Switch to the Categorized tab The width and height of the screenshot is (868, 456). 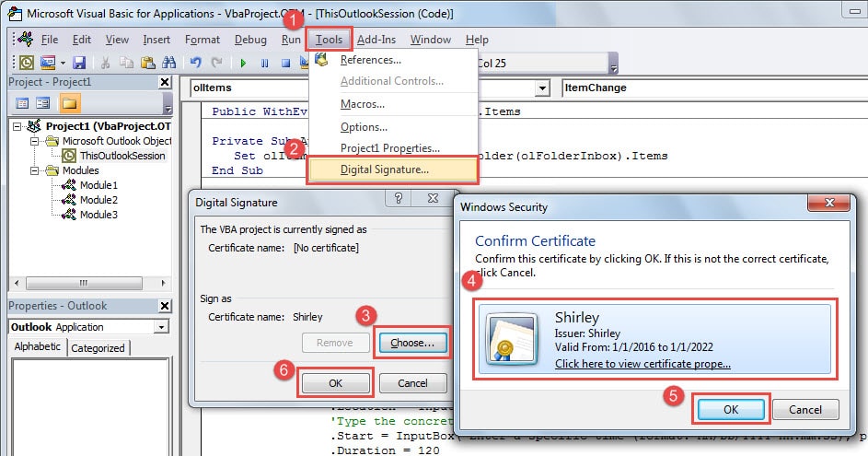tap(98, 348)
